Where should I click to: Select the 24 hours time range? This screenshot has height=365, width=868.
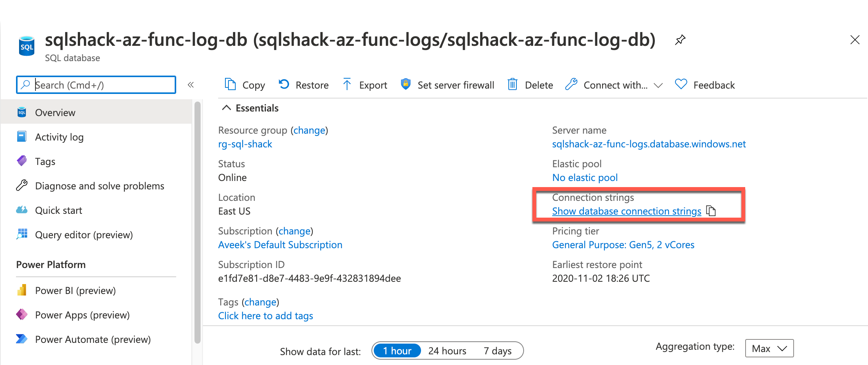[447, 350]
